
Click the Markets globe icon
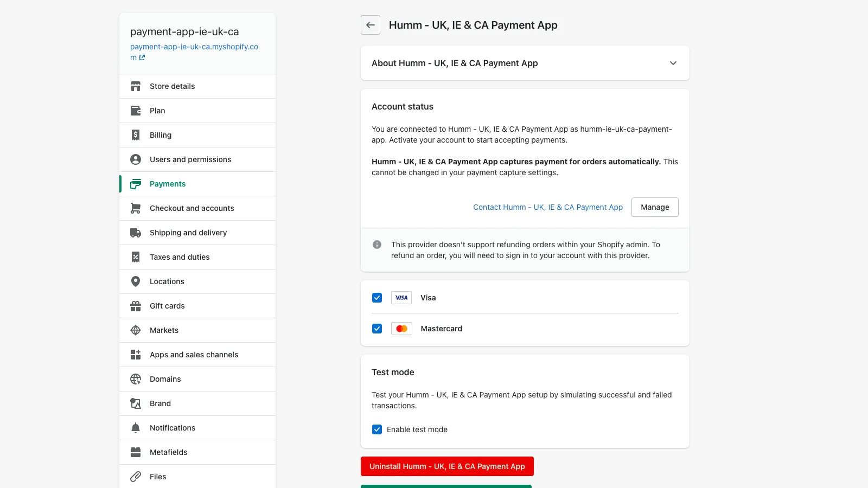[136, 330]
